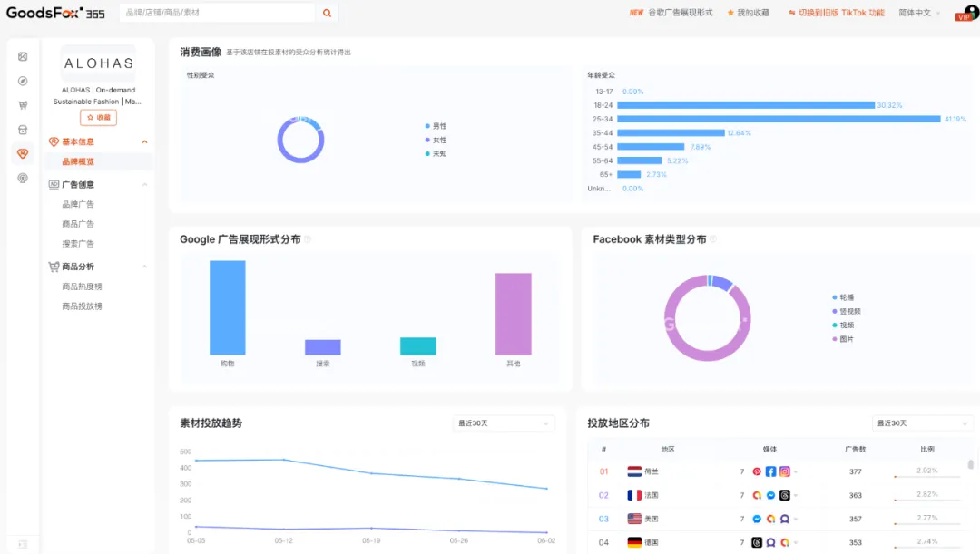Click the Germany flag icon
Image resolution: width=980 pixels, height=554 pixels.
[634, 543]
